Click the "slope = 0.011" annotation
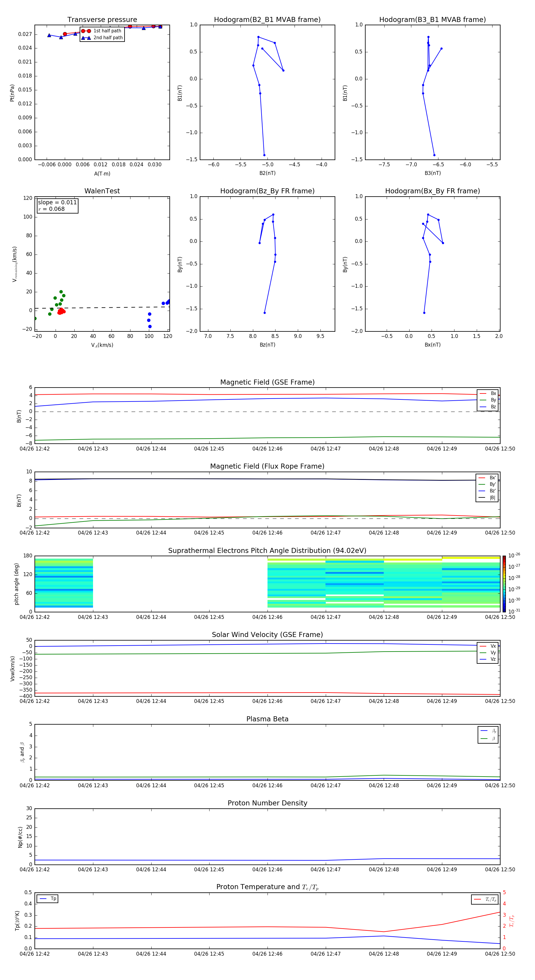Screen dimensions: 535x980 (57, 203)
